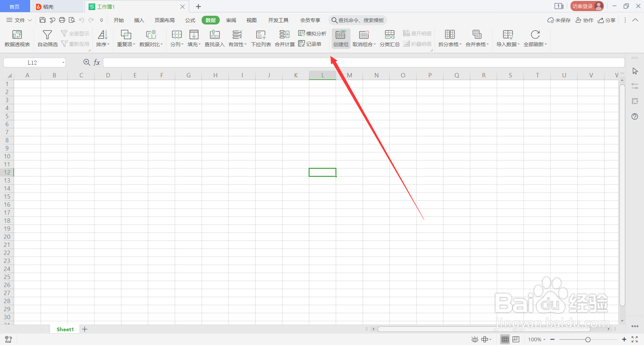Click Import Data (导入数据) icon
The image size is (644, 345).
508,34
